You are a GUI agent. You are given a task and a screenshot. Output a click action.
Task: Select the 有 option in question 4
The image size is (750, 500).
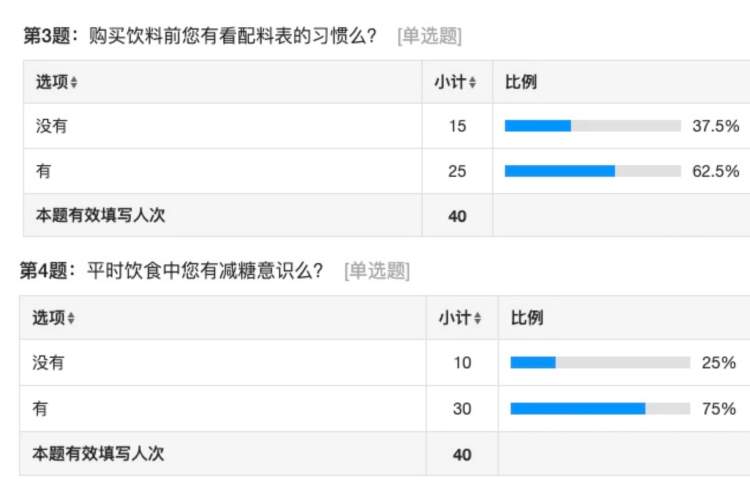pyautogui.click(x=41, y=408)
